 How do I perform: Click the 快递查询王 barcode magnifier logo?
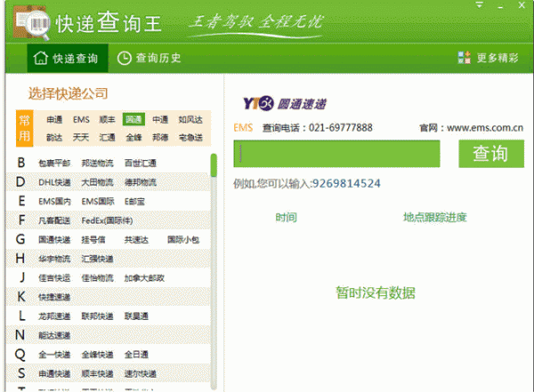click(x=32, y=25)
